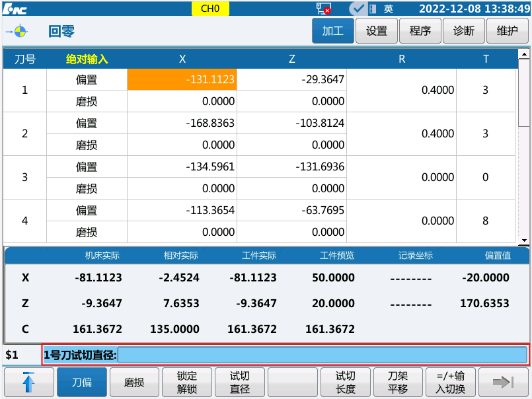This screenshot has height=399, width=532.
Task: Click the keyboard layout icon beside 英
Action: click(373, 9)
